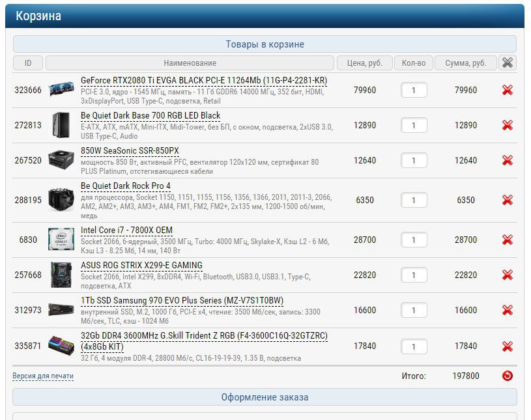Viewport: 531px width, 420px height.
Task: Open the ASUS ROG STRIX motherboard thumbnail
Action: 61,275
